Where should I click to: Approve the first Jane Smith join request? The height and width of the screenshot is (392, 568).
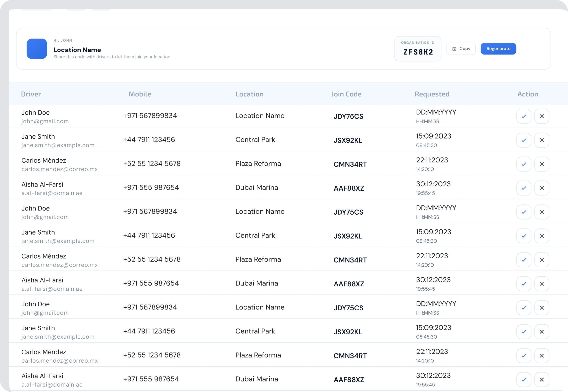click(x=524, y=140)
